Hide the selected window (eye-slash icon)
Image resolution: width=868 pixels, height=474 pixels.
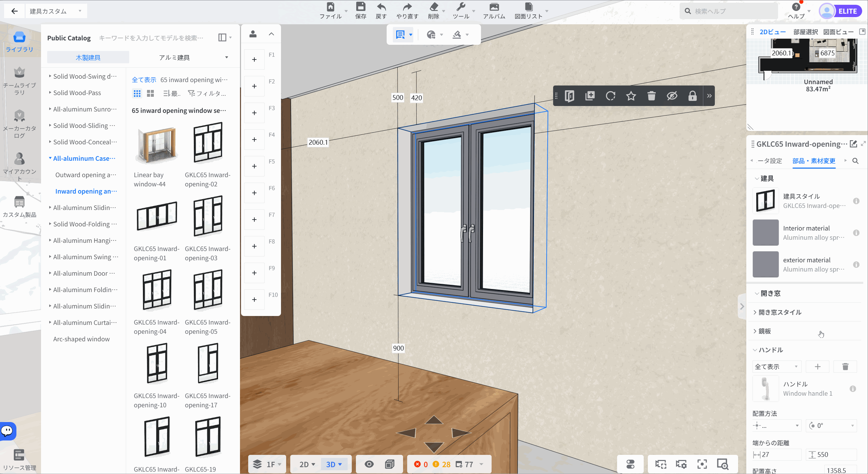click(672, 96)
